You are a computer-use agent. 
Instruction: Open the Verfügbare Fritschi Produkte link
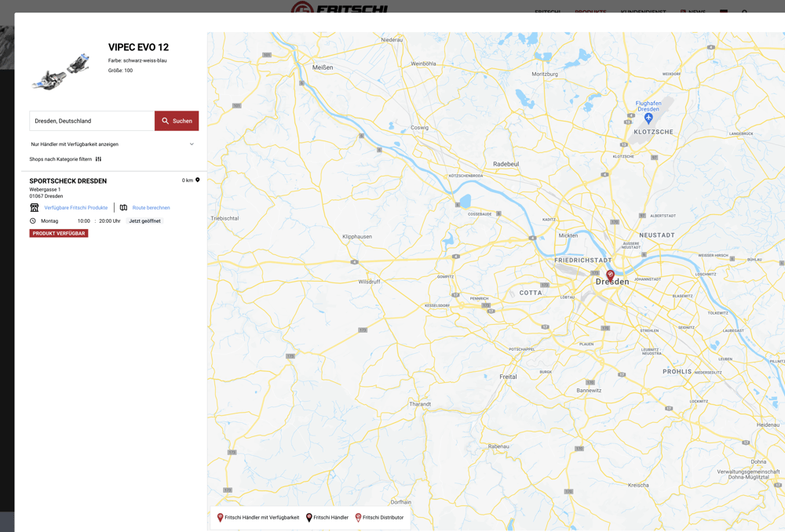[x=76, y=208]
